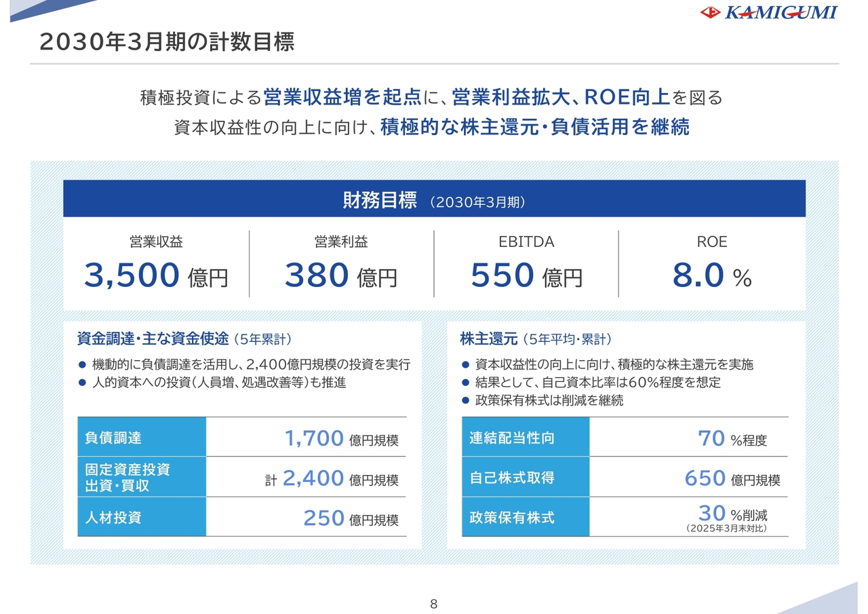Click the 8.0 % value
Viewport: 868px width, 614px height.
[x=712, y=275]
